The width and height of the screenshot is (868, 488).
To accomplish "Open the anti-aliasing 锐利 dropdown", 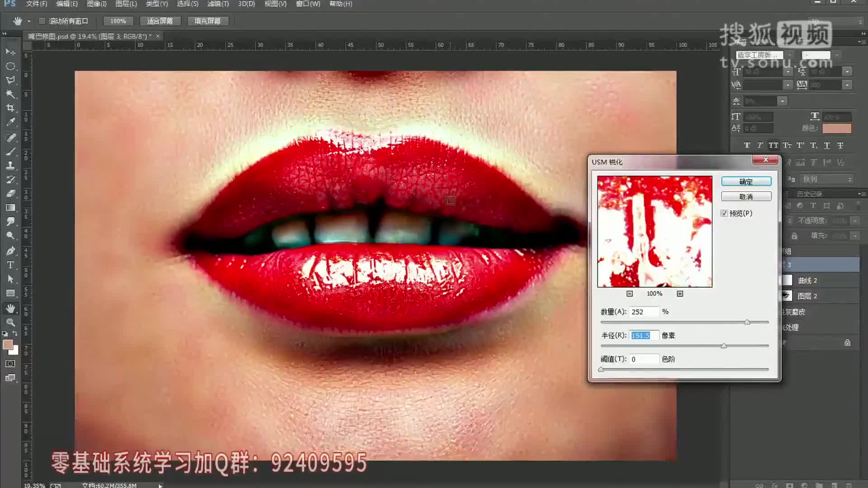I will tap(827, 179).
